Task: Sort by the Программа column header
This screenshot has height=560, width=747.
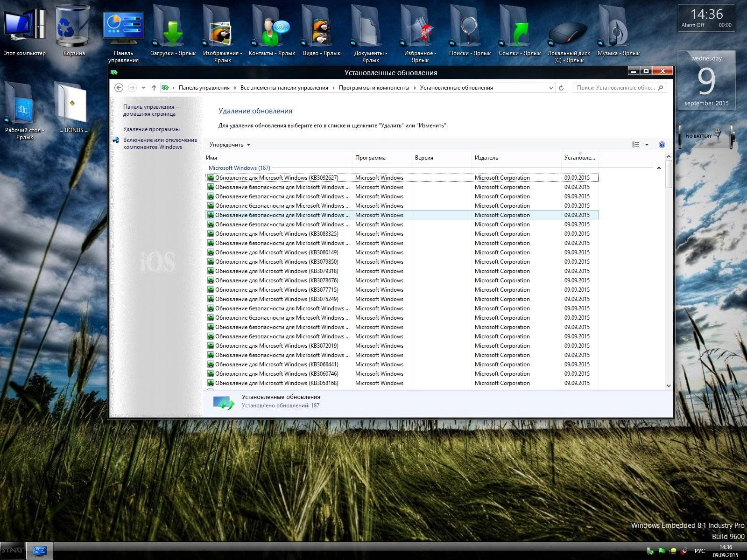Action: (382, 158)
